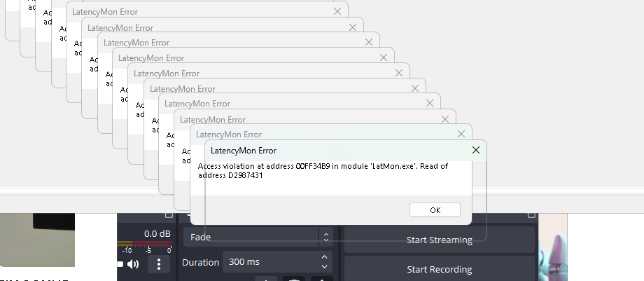Click Start Recording in OBS
Image resolution: width=644 pixels, height=281 pixels.
point(439,270)
